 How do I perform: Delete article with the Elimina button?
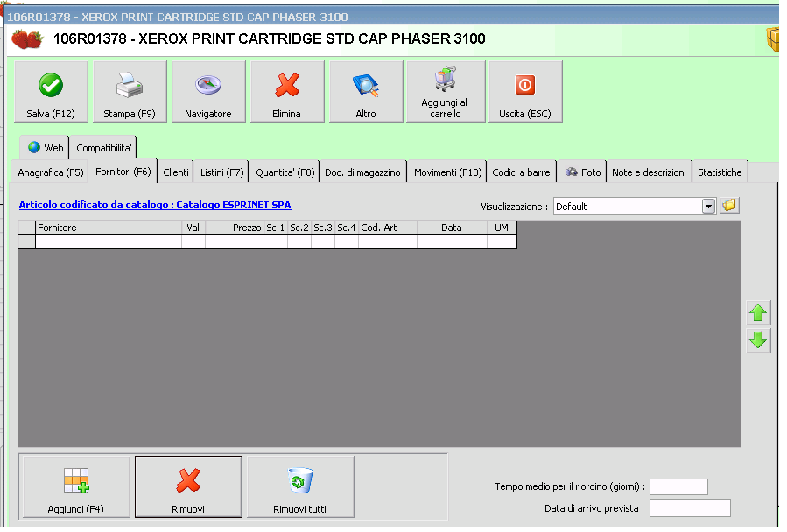(287, 91)
